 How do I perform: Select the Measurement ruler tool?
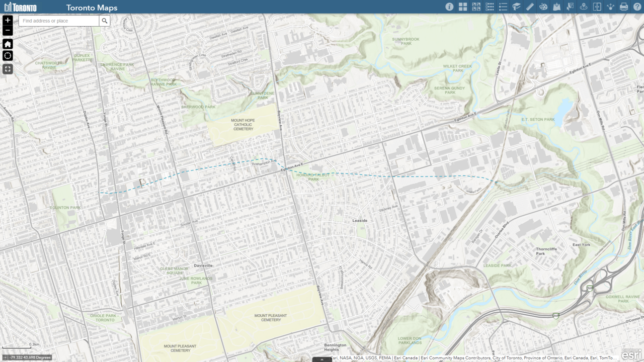click(530, 7)
